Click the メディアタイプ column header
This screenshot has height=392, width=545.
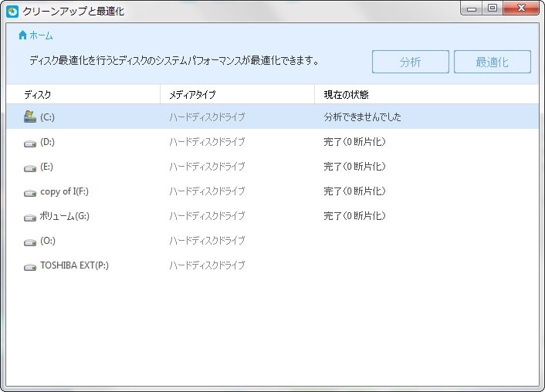192,94
